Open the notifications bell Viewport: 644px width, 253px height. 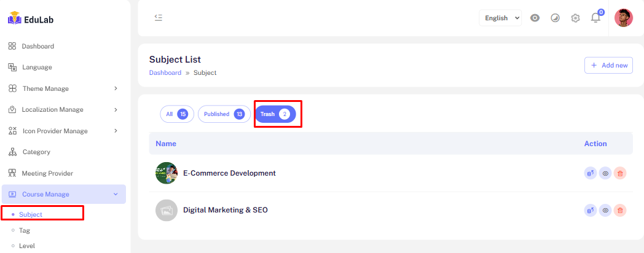595,18
